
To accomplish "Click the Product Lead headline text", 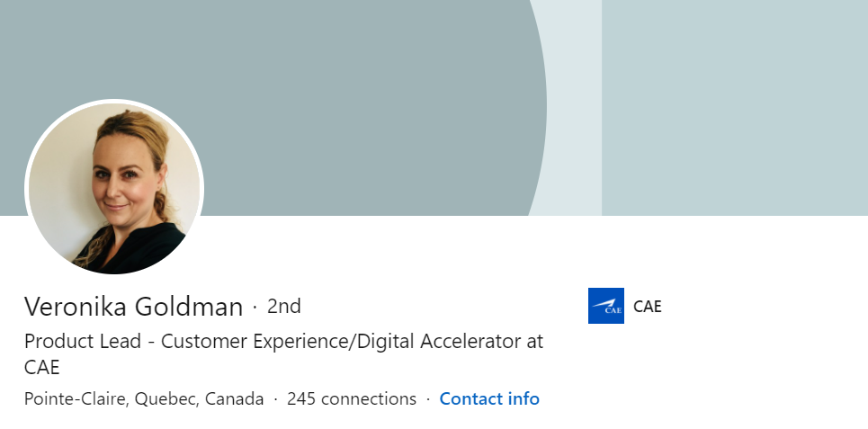I will (283, 354).
